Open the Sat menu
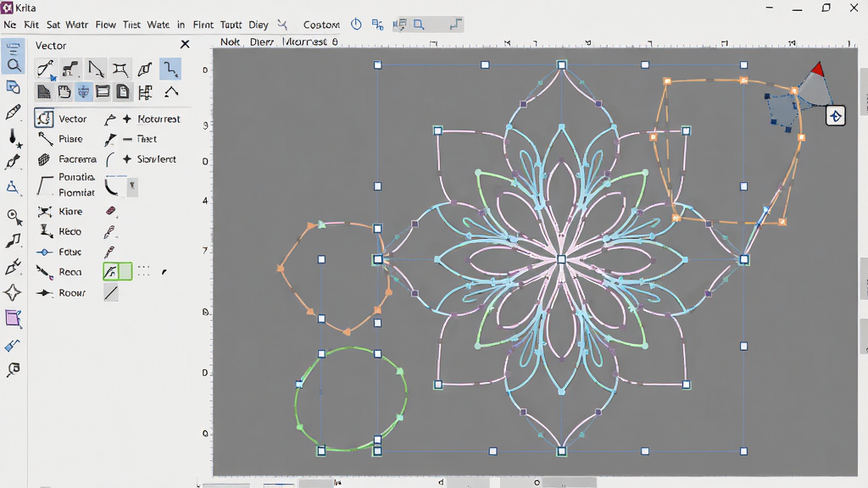 click(53, 25)
